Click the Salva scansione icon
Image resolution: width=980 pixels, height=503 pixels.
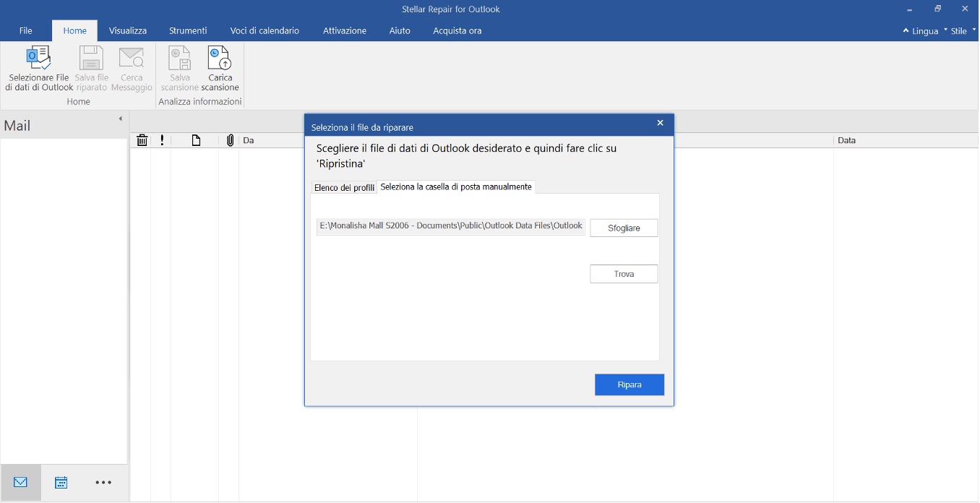point(180,58)
